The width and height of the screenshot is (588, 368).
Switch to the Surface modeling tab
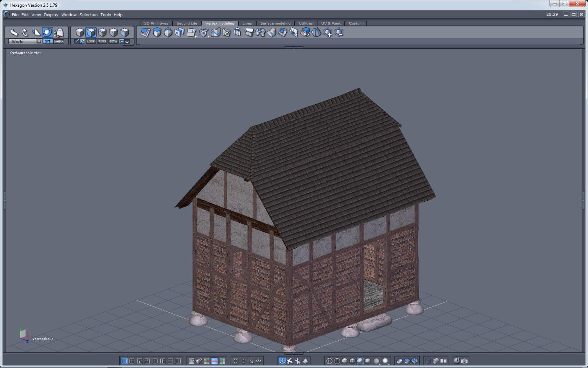[275, 23]
